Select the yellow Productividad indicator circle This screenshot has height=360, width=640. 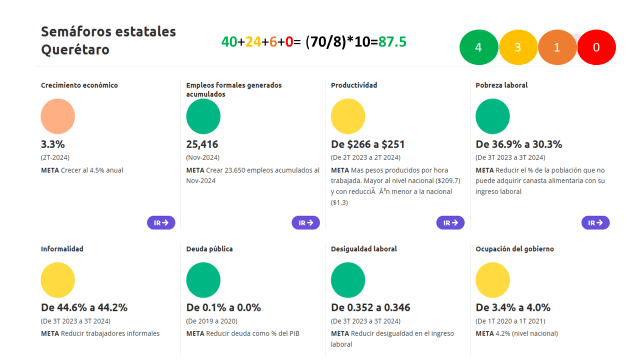click(348, 116)
